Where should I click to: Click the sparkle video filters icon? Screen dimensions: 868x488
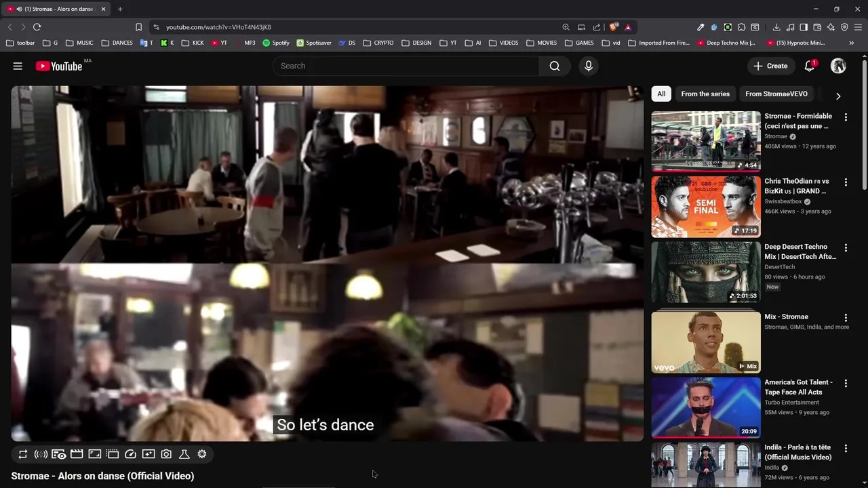pyautogui.click(x=149, y=454)
